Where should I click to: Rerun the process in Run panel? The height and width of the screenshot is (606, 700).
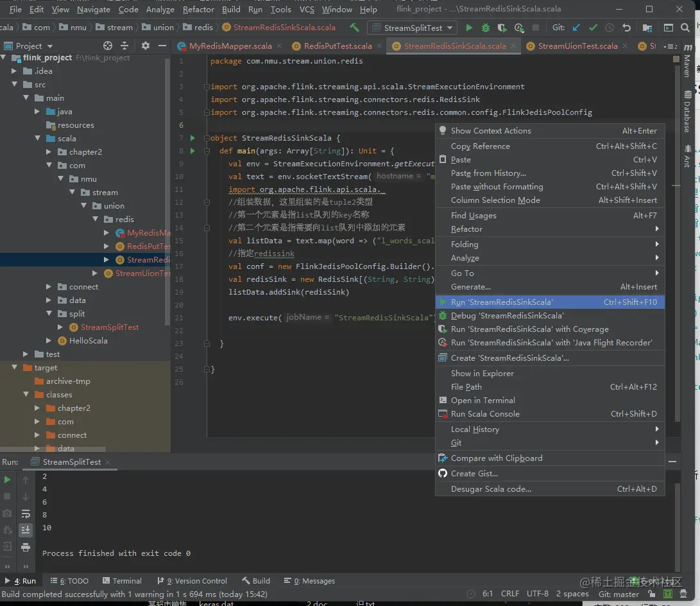(7, 480)
